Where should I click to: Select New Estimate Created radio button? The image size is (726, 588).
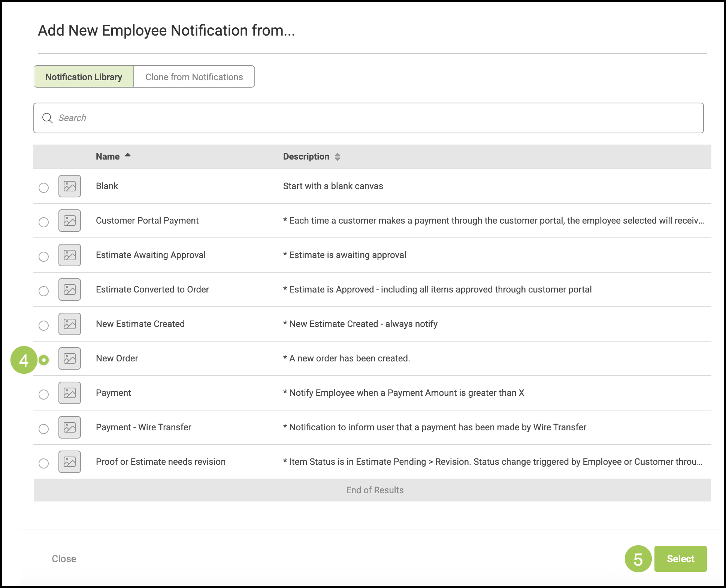44,325
